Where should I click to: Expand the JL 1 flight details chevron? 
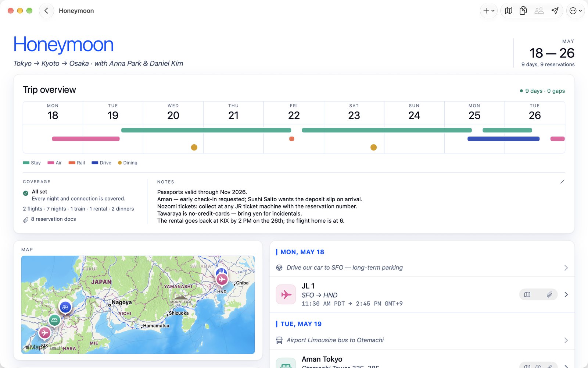coord(566,294)
